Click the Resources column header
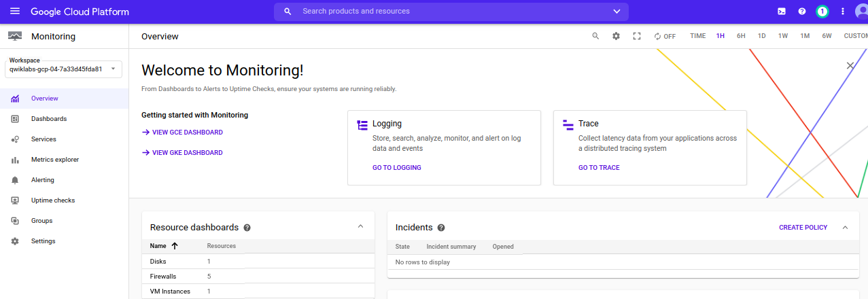 (x=222, y=246)
